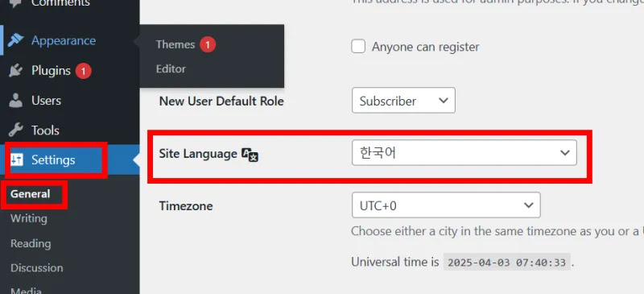This screenshot has width=644, height=294.
Task: Open the Site Language dropdown showing 한국어
Action: point(464,153)
